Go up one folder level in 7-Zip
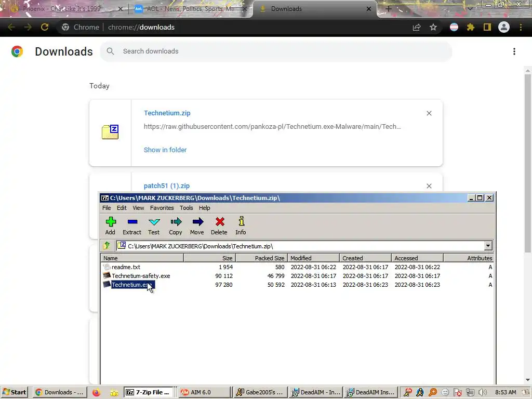 (107, 245)
